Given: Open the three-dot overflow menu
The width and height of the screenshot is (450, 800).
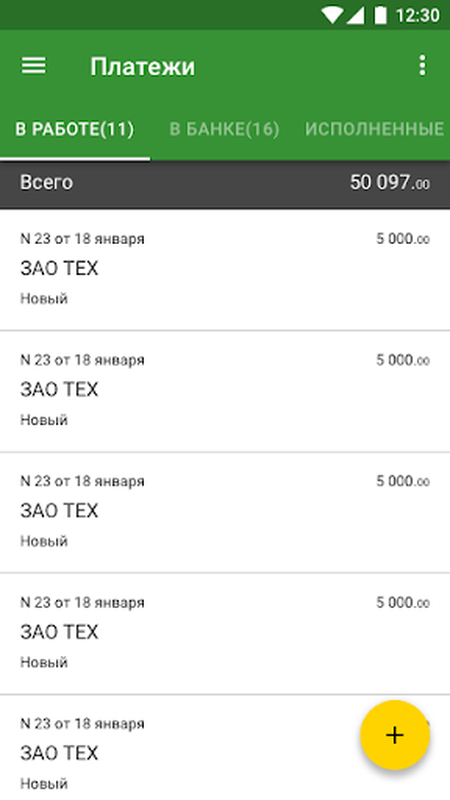Looking at the screenshot, I should click(422, 66).
